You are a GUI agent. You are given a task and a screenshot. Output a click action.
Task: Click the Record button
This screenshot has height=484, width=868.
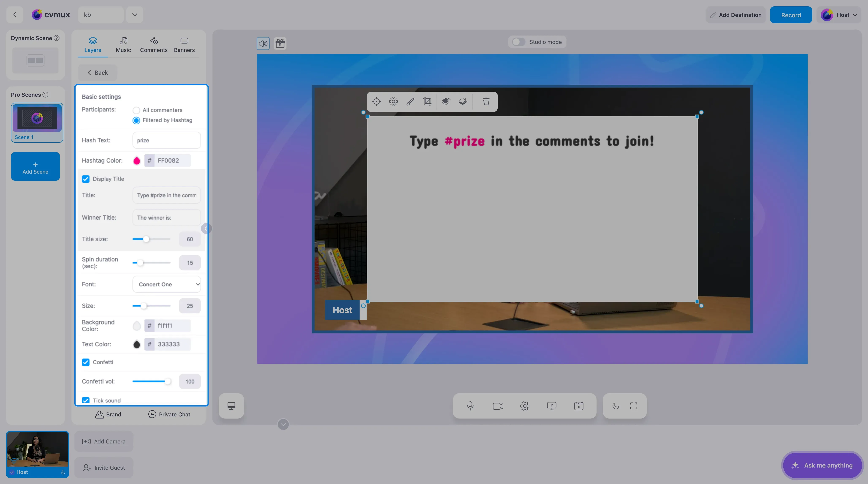(x=791, y=15)
